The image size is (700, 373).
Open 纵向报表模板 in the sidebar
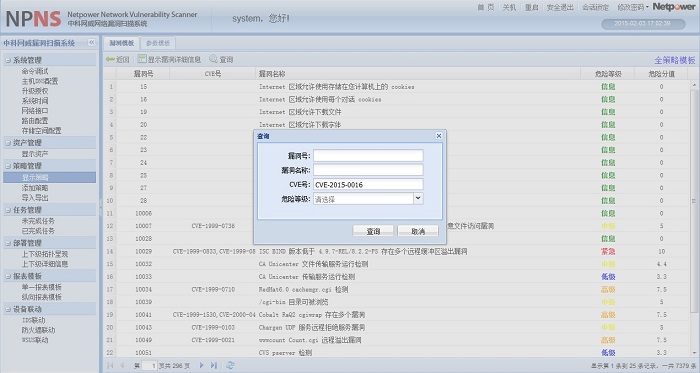coord(42,297)
